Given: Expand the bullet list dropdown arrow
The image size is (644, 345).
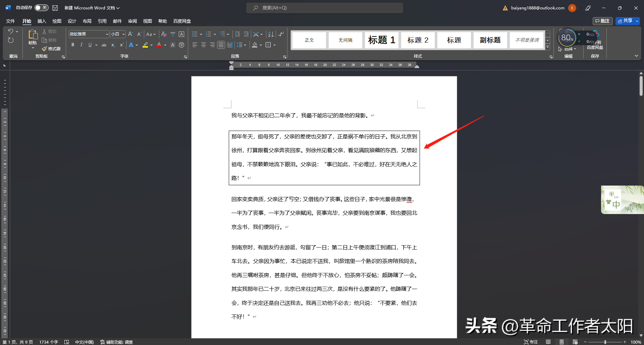Looking at the screenshot, I should [x=201, y=34].
